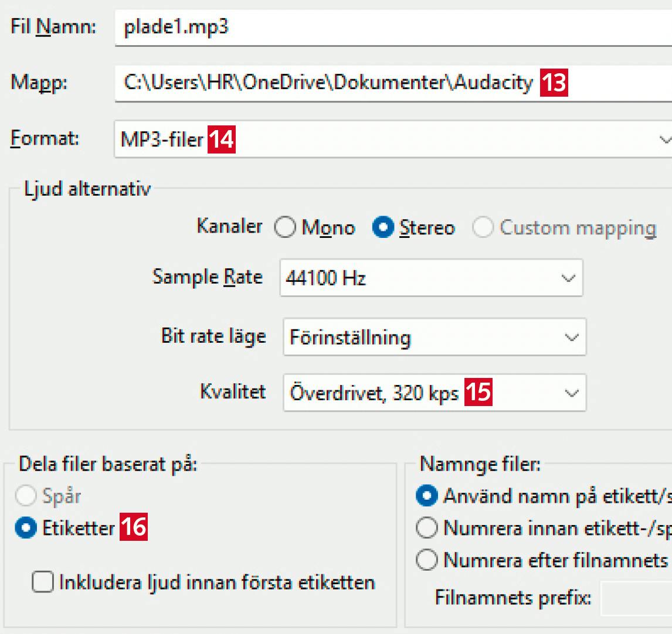Select the Spår split radio button
The width and height of the screenshot is (672, 634).
pyautogui.click(x=26, y=497)
